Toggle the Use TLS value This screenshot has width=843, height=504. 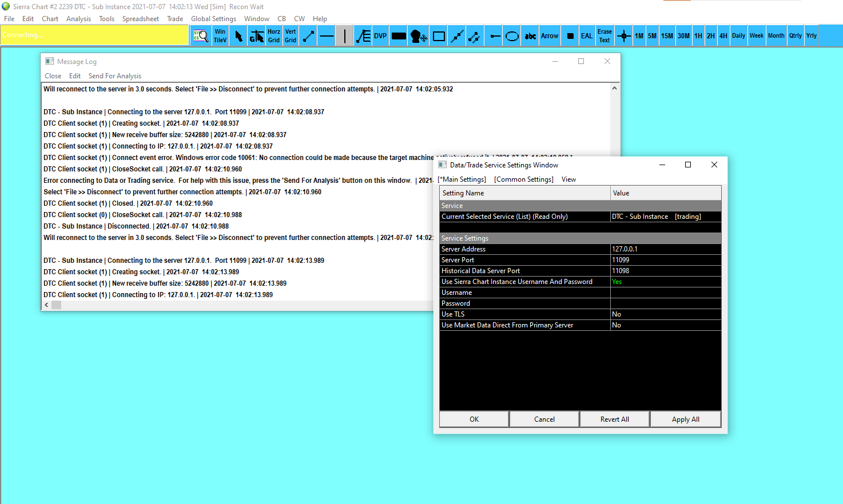[666, 314]
